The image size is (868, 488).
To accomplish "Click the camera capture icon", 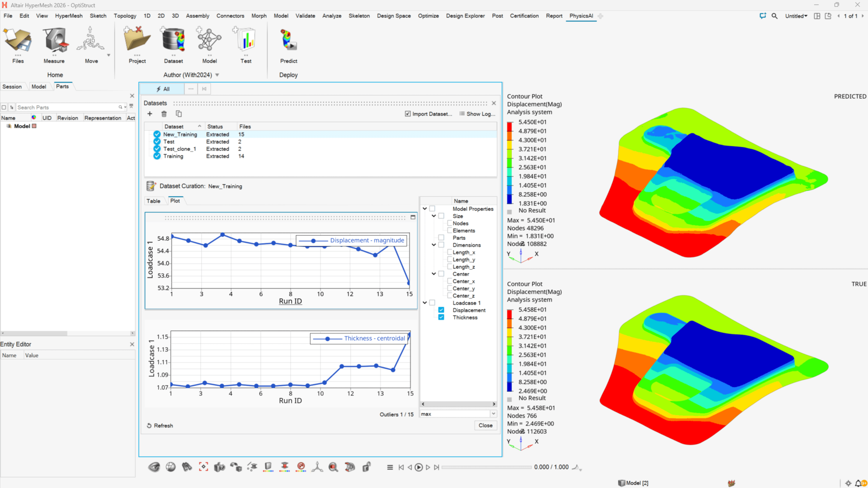I will pyautogui.click(x=219, y=467).
